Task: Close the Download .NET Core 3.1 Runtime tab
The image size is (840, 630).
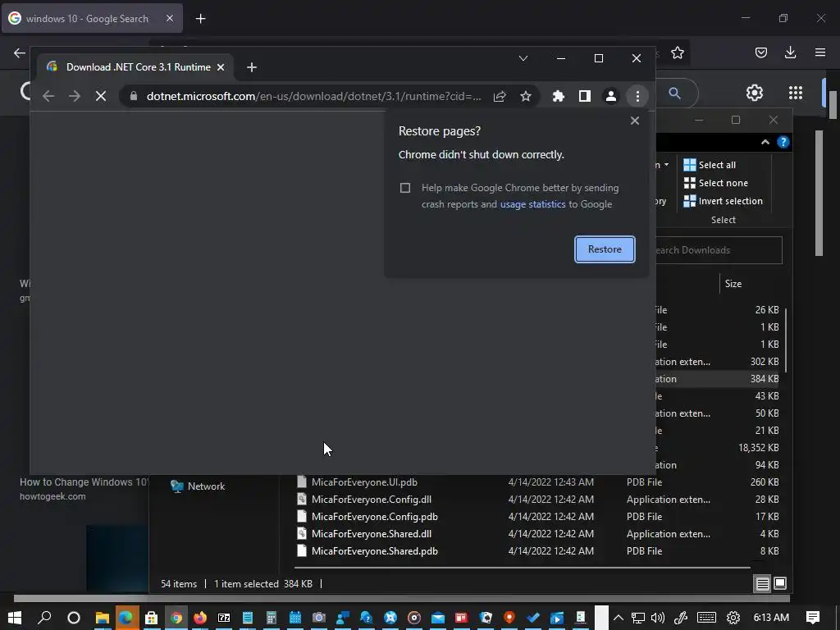Action: (x=221, y=67)
